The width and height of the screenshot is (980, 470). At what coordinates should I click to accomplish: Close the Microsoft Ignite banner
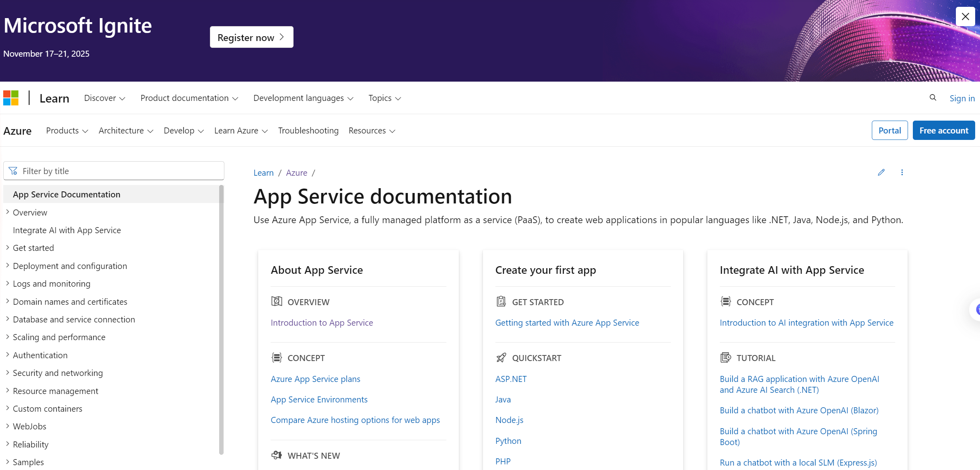[965, 16]
